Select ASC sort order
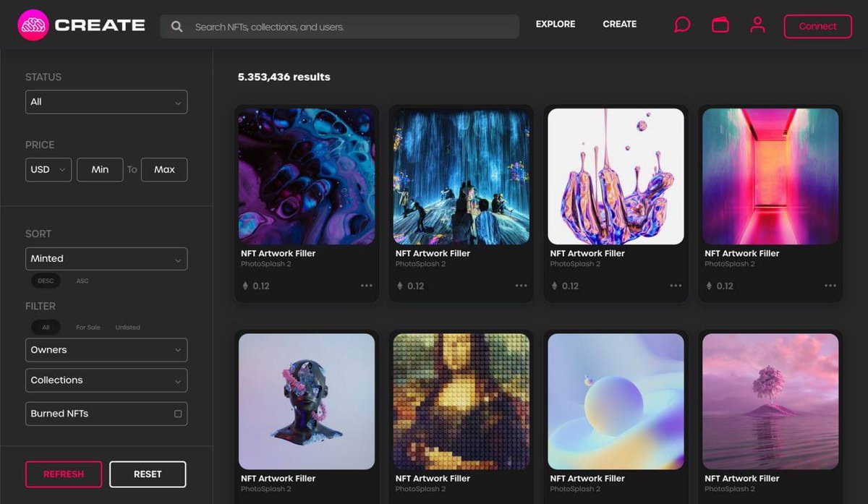 click(82, 281)
